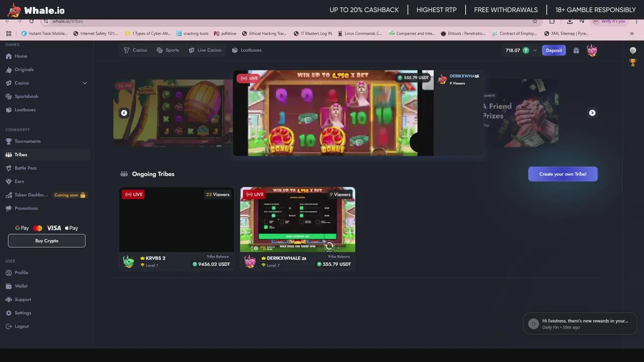This screenshot has width=644, height=362.
Task: Expand the bookmarks overflow chevron
Action: pyautogui.click(x=632, y=34)
